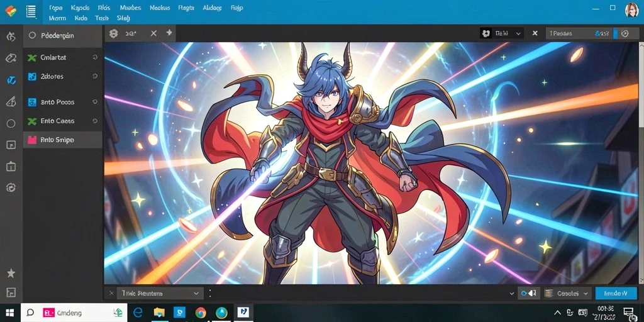Click the pin star icon next to tab close
Viewport: 644px width, 322px height.
click(169, 33)
